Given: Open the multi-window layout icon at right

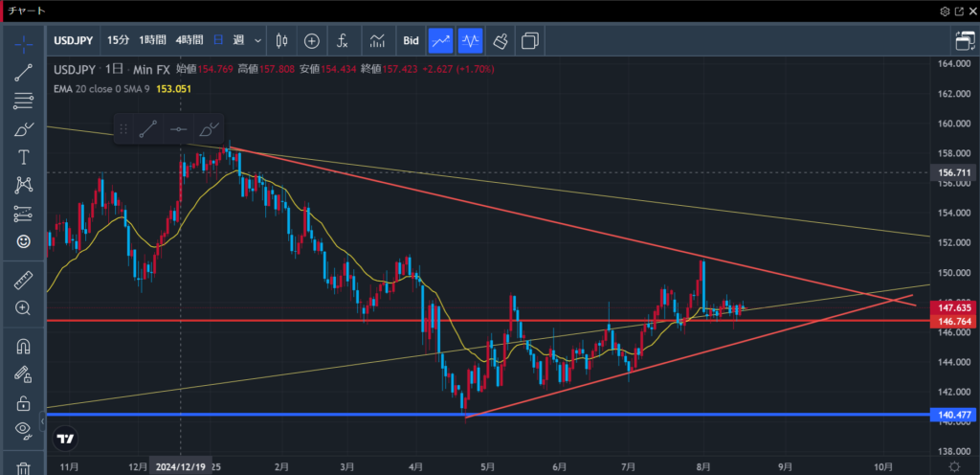Looking at the screenshot, I should 966,41.
